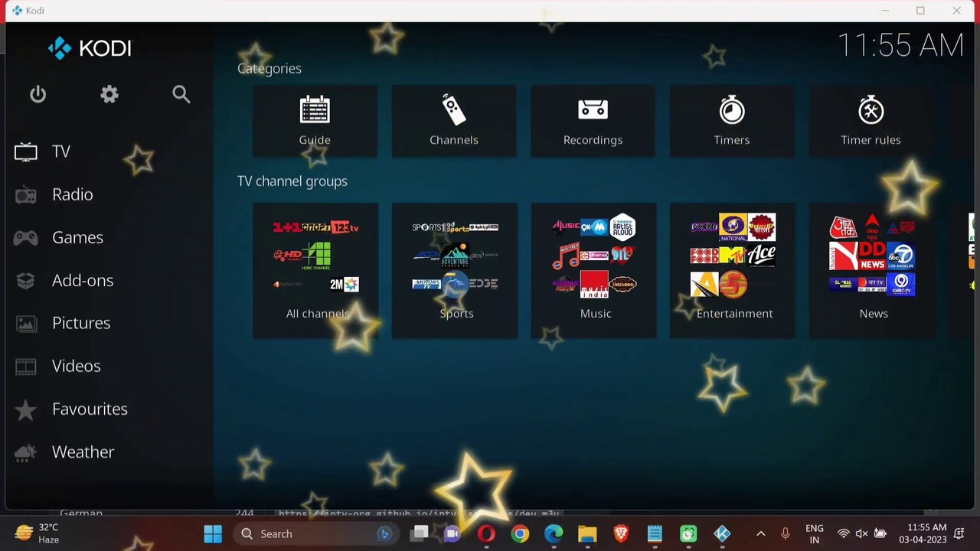Launch Opera browser from the taskbar
Image resolution: width=980 pixels, height=551 pixels.
pyautogui.click(x=486, y=533)
